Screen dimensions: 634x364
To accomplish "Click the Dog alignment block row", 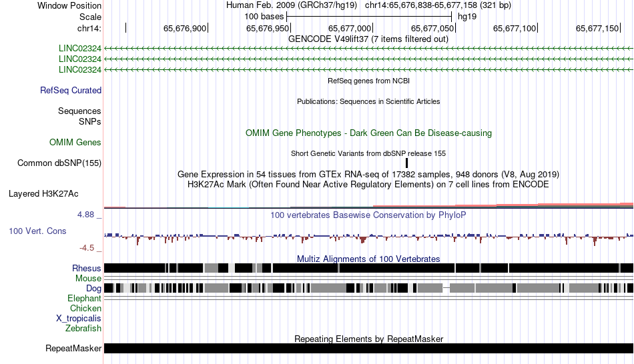I will 368,288.
